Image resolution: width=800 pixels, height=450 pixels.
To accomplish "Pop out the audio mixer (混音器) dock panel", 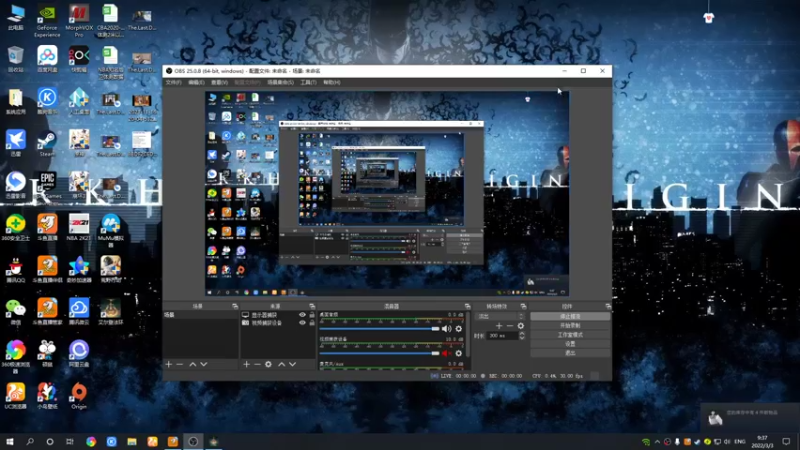I will pos(467,306).
